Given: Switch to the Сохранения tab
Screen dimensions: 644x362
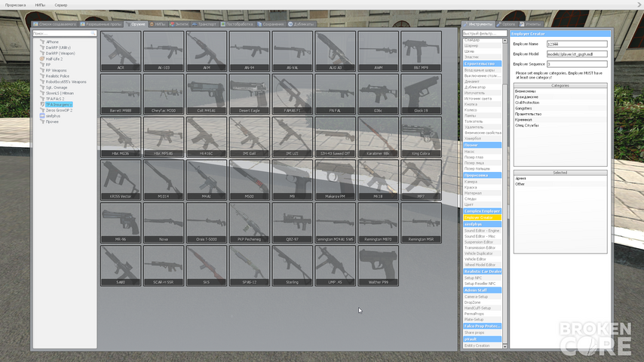Looking at the screenshot, I should (271, 24).
